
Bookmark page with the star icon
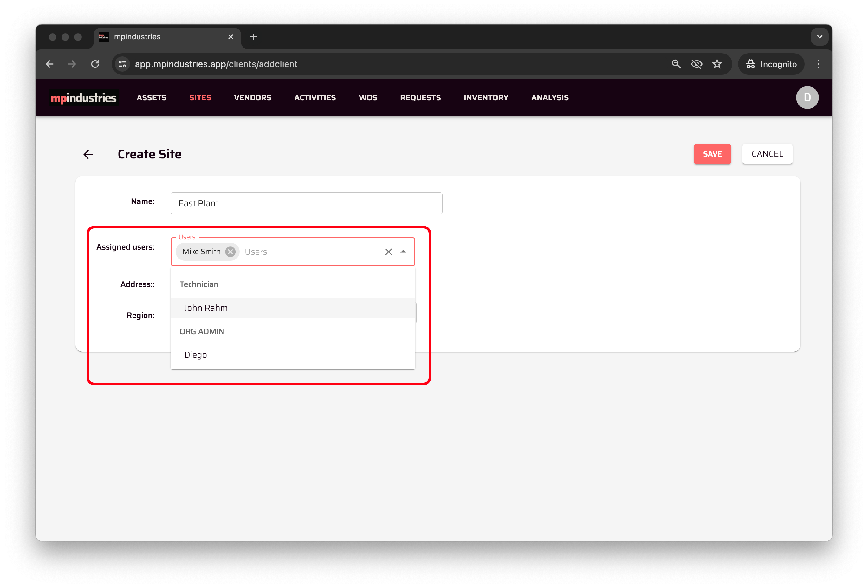[717, 64]
